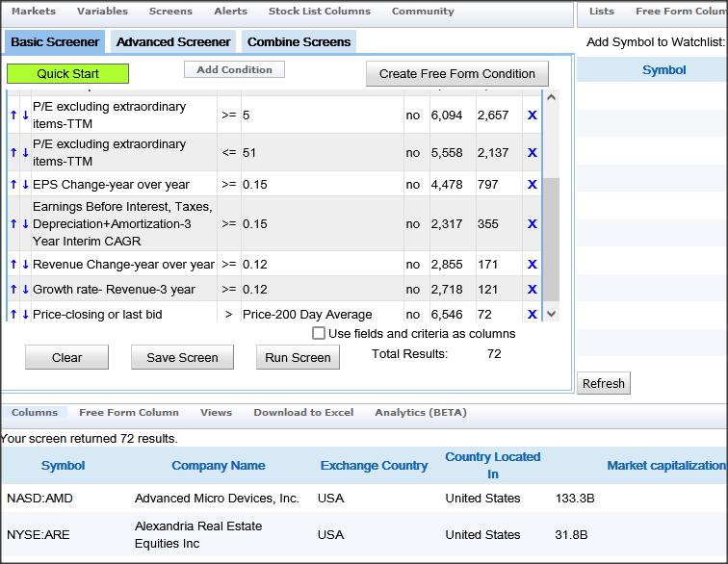
Task: Move EPS Change-year over year row down
Action: click(25, 185)
